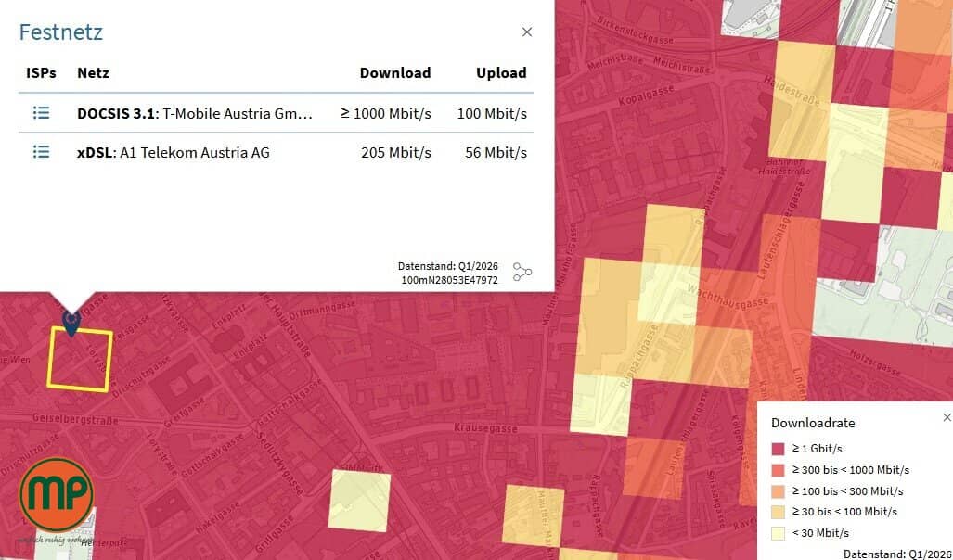The width and height of the screenshot is (953, 560).
Task: Click the pale yellow cell near Grillgasse
Action: [x=360, y=501]
